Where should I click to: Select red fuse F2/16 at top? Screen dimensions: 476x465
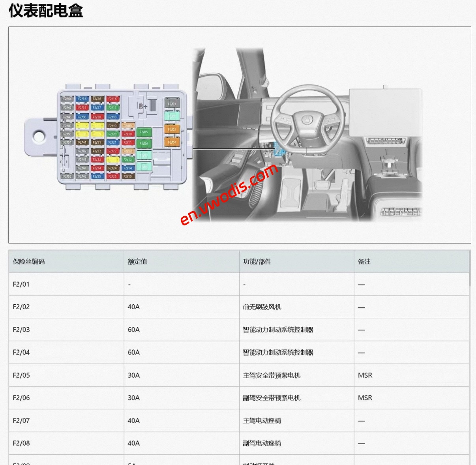(x=112, y=99)
